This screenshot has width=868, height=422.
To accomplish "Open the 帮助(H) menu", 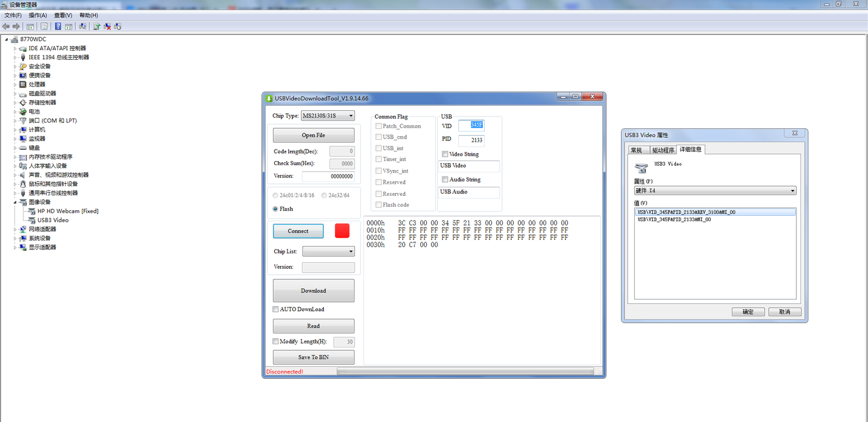I will 89,15.
